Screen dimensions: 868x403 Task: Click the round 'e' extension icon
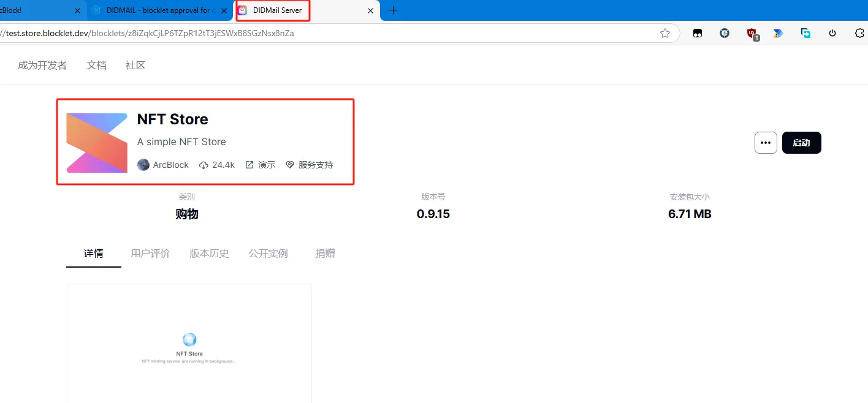tap(725, 34)
